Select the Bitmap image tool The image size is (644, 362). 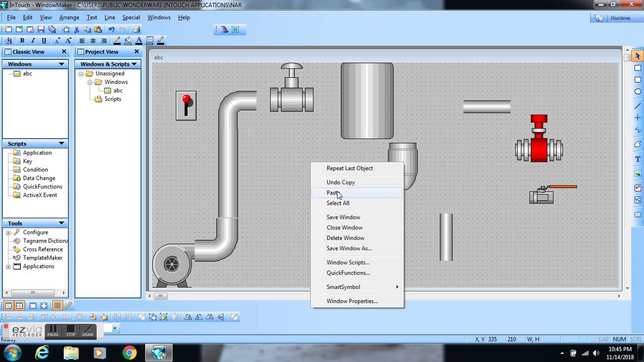coord(637,173)
